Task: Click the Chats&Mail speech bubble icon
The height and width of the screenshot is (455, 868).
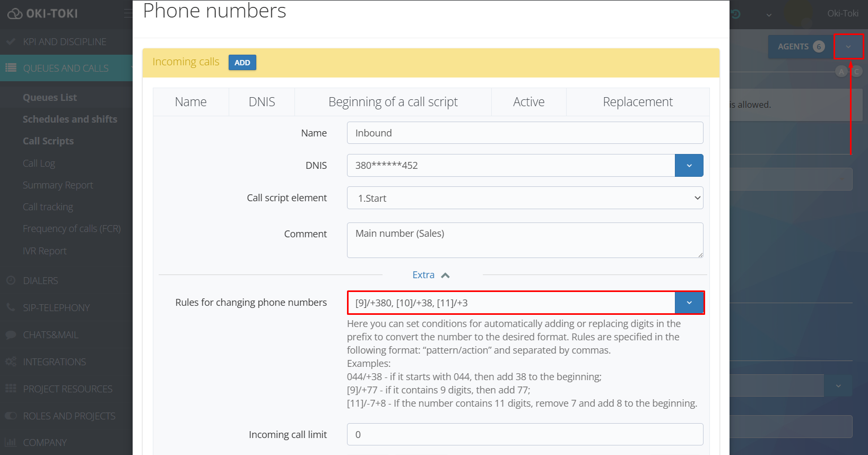Action: [x=11, y=335]
